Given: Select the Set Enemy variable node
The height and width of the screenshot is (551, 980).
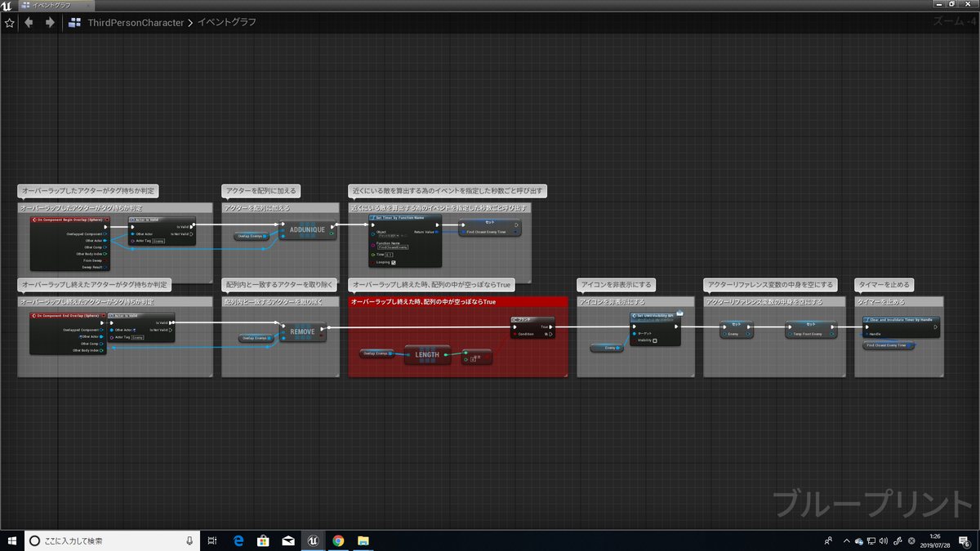Looking at the screenshot, I should [x=735, y=329].
